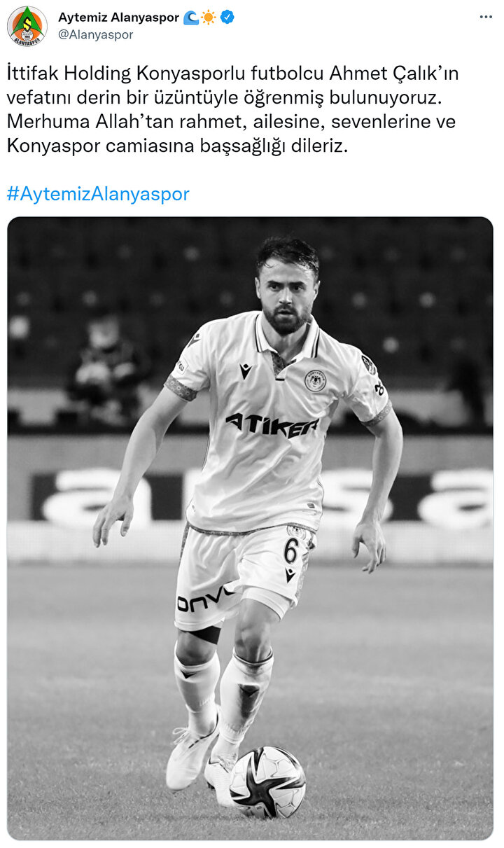Click the wave emoji beside the name
This screenshot has height=848, width=504.
pyautogui.click(x=191, y=18)
